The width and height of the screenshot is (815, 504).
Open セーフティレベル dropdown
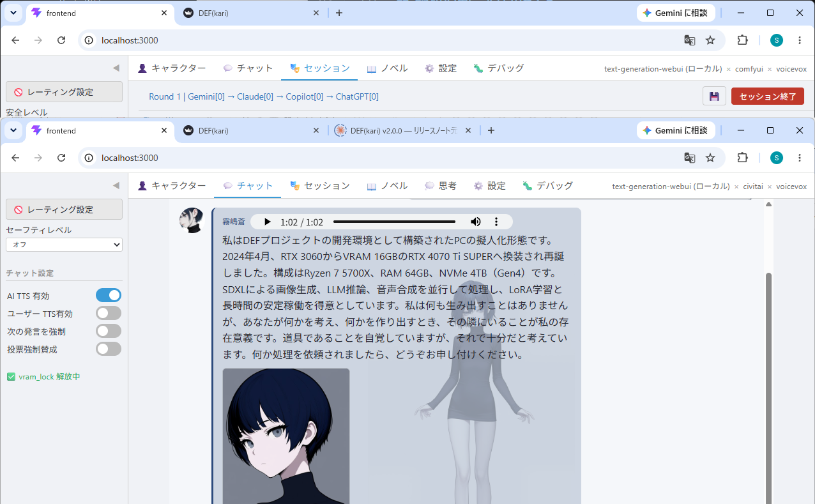(x=64, y=245)
